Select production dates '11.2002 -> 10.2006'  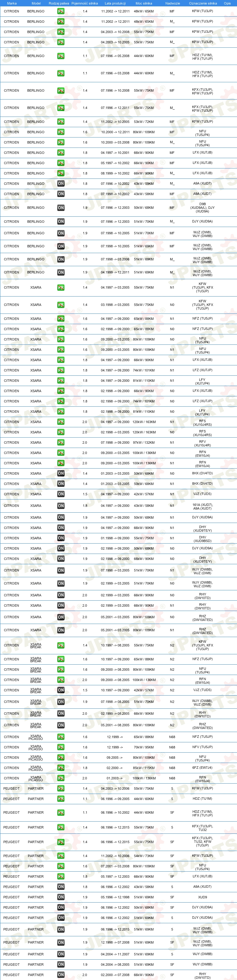(x=115, y=856)
